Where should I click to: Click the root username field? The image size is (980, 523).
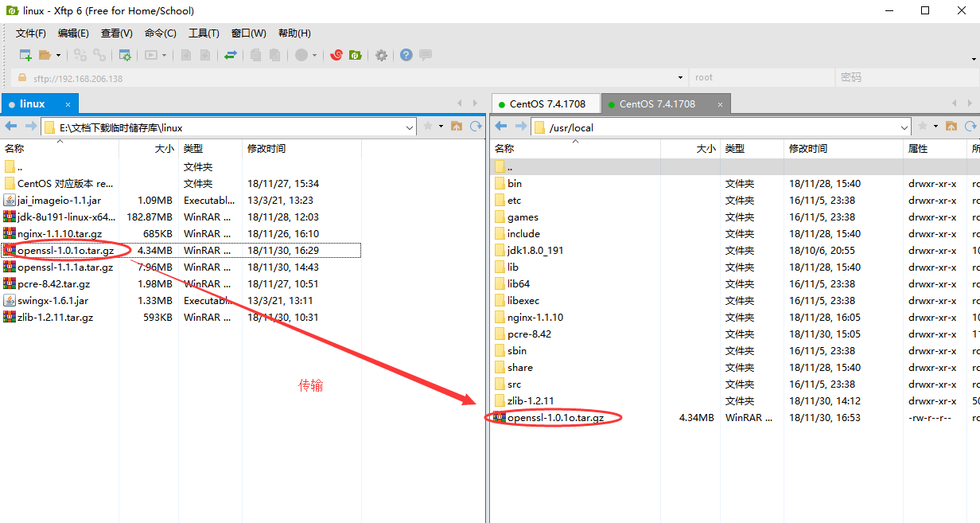762,78
